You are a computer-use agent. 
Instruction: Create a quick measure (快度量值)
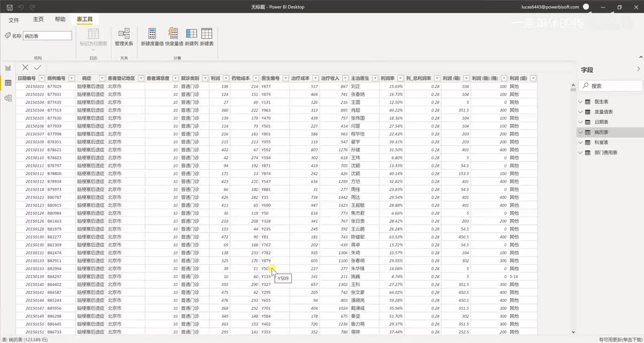point(174,38)
